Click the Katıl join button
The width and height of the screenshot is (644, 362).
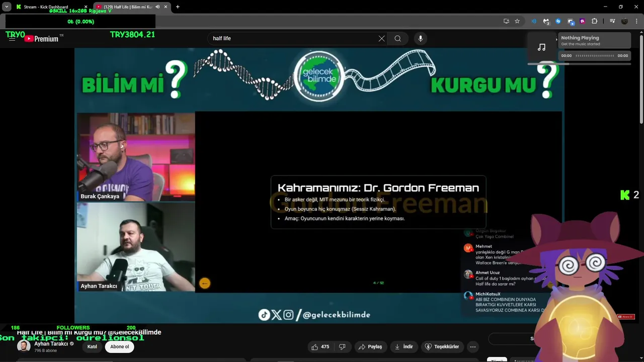tap(92, 346)
